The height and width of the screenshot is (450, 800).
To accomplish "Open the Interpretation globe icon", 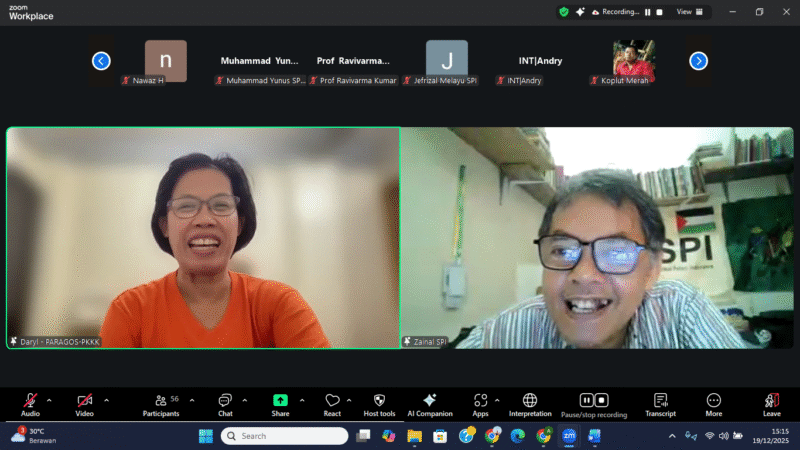I will [530, 401].
